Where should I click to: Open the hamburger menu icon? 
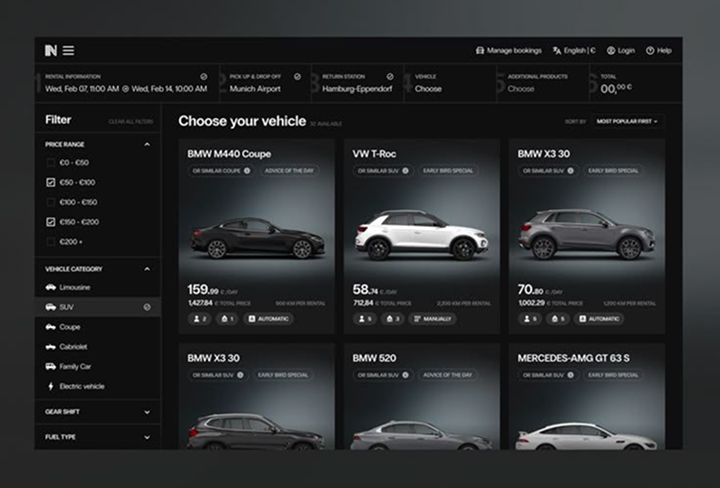coord(68,50)
